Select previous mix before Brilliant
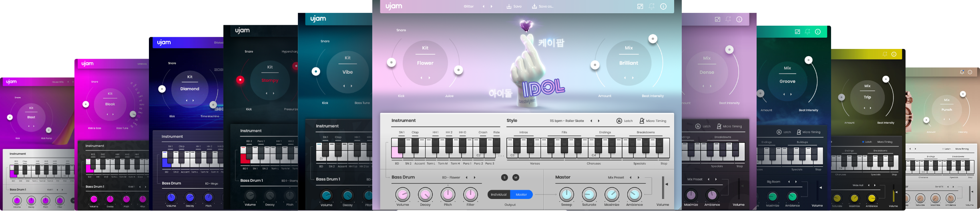Image resolution: width=980 pixels, height=211 pixels. [625, 78]
